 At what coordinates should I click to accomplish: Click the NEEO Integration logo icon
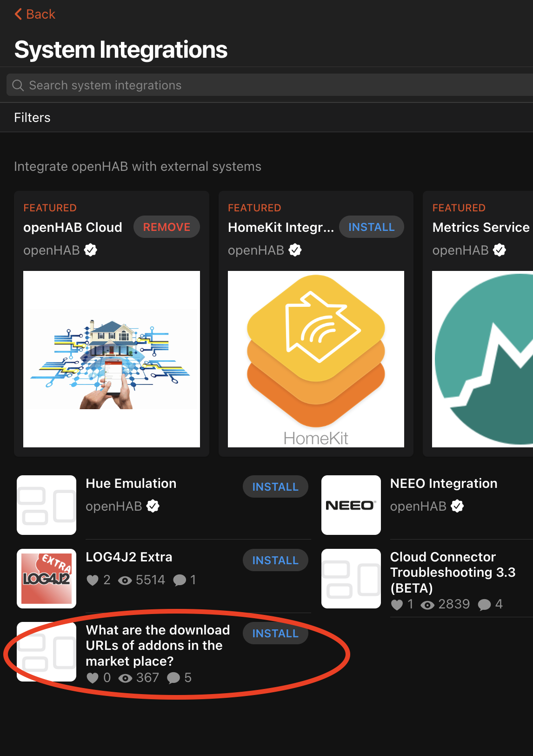351,505
